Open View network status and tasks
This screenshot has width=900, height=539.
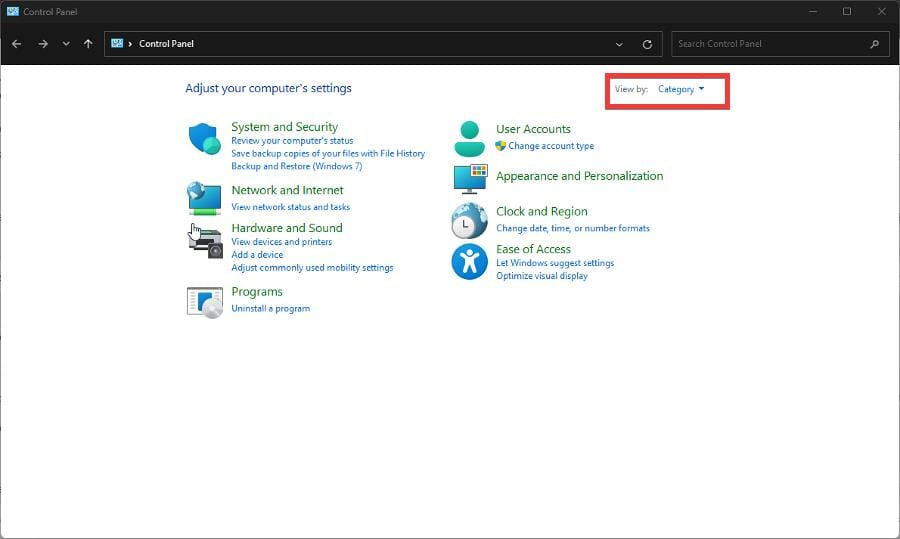[290, 207]
